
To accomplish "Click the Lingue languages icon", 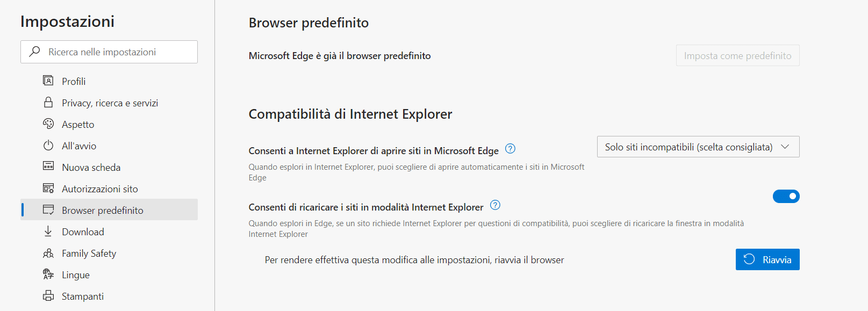I will (48, 274).
